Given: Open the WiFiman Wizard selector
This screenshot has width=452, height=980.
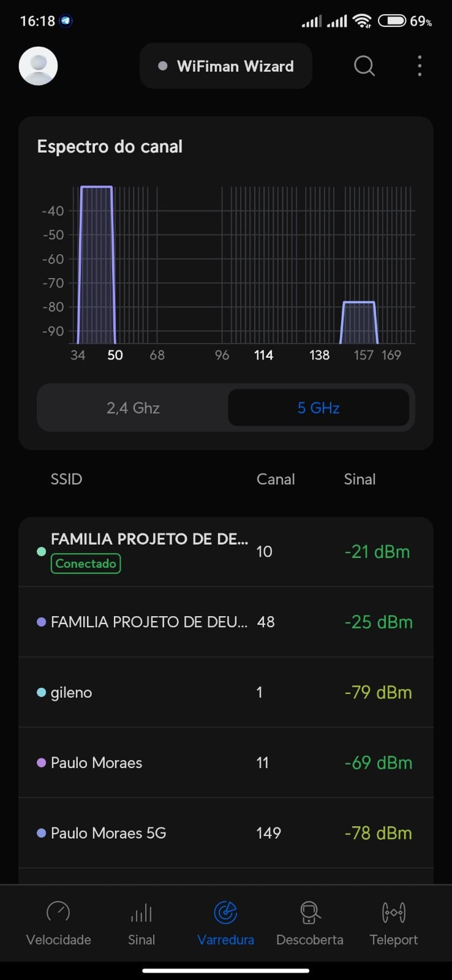Looking at the screenshot, I should (226, 66).
